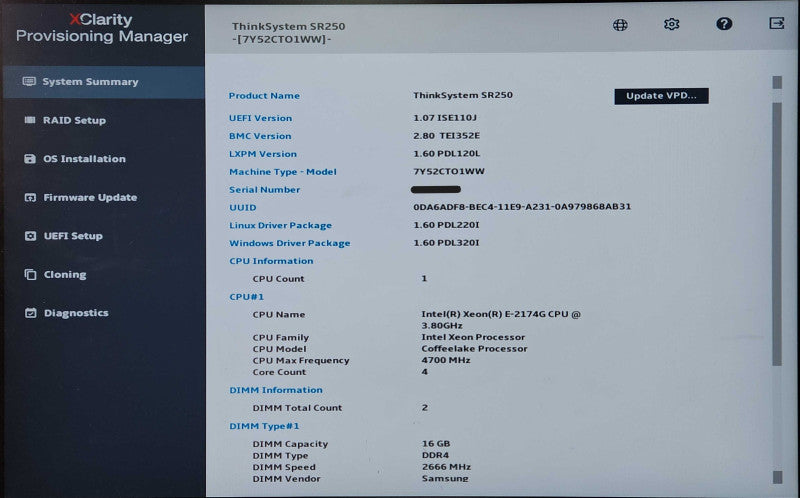Click the Coffeelake Processor value
The image size is (800, 498).
point(474,348)
